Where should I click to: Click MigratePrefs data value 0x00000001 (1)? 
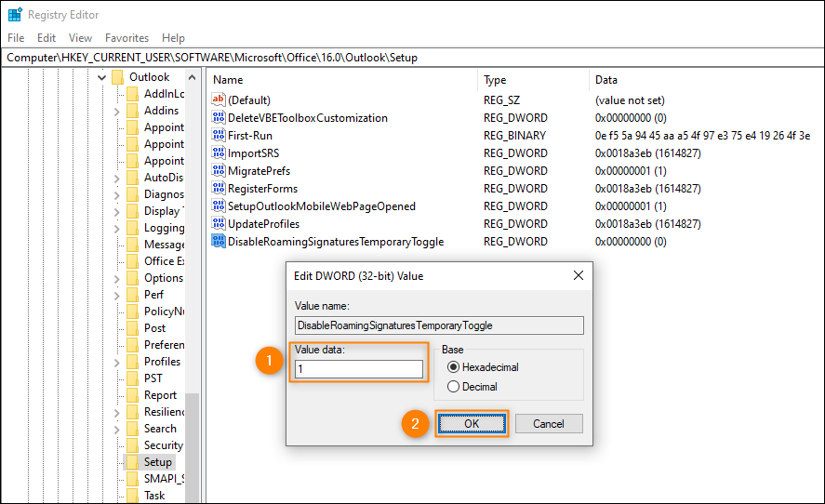631,170
